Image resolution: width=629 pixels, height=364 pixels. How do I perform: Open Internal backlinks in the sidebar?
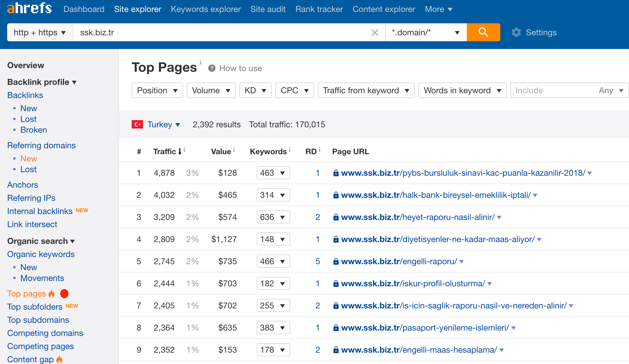tap(40, 211)
